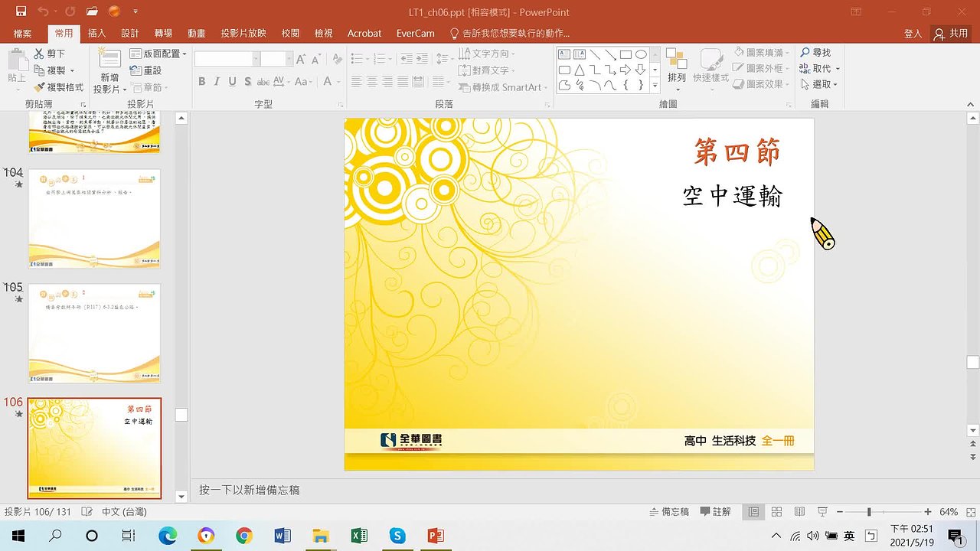Screen dimensions: 980x551
Task: Open the Select (選取) dropdown
Action: pyautogui.click(x=819, y=85)
